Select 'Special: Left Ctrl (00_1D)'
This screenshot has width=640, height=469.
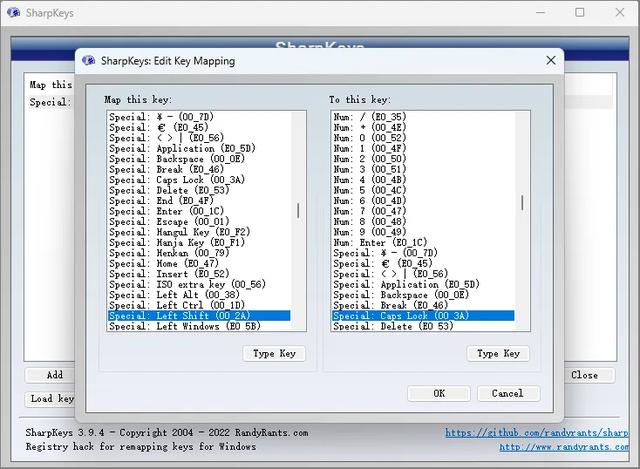click(199, 305)
